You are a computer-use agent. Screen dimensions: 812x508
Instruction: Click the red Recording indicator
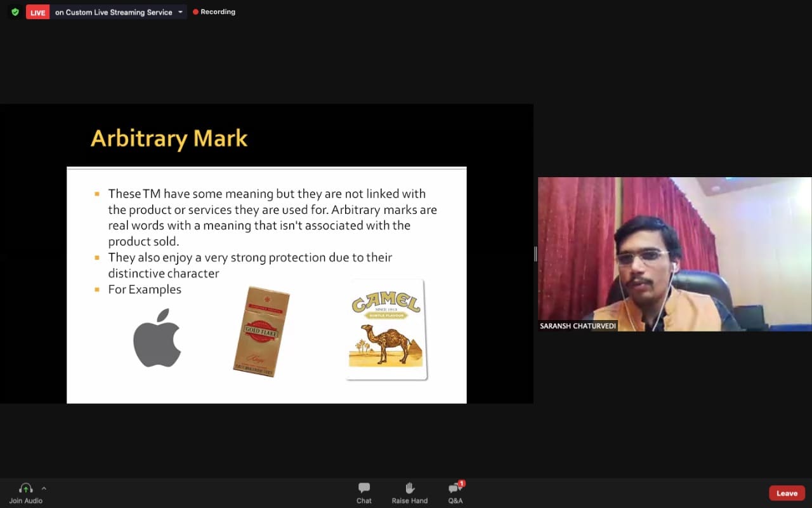click(214, 12)
